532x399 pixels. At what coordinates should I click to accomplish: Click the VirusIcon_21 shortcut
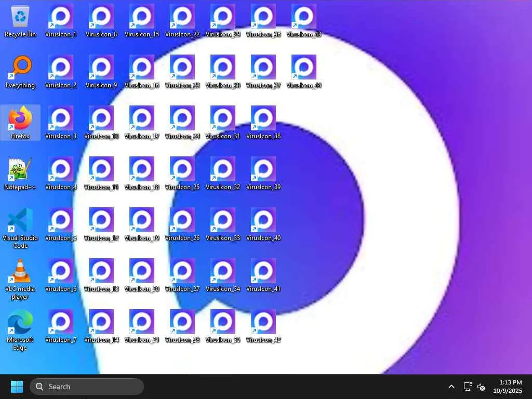pos(142,326)
